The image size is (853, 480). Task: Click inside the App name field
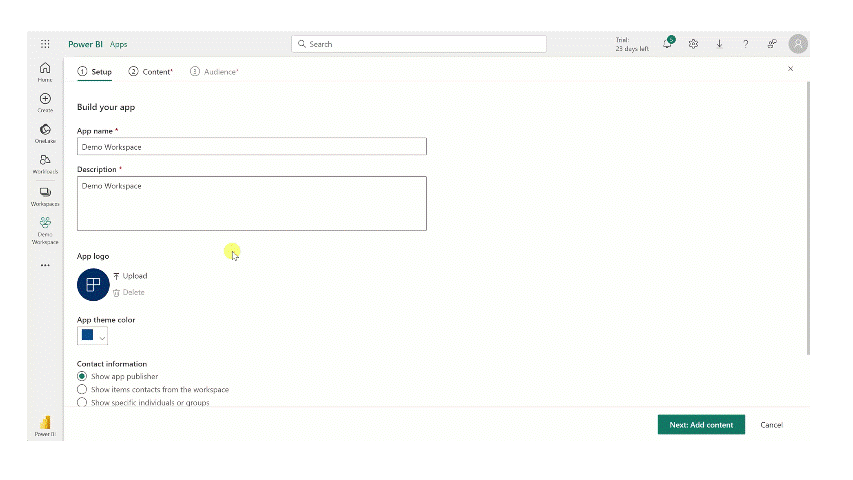point(252,147)
